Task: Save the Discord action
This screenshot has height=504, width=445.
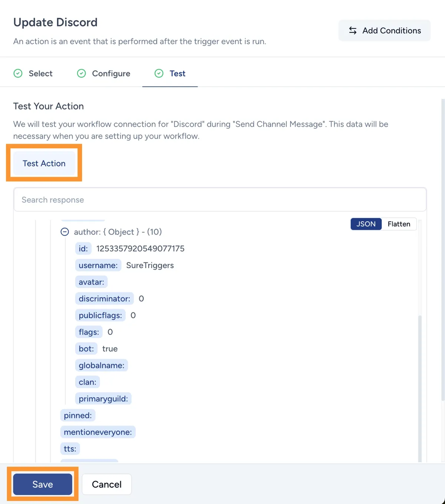Action: (x=42, y=484)
